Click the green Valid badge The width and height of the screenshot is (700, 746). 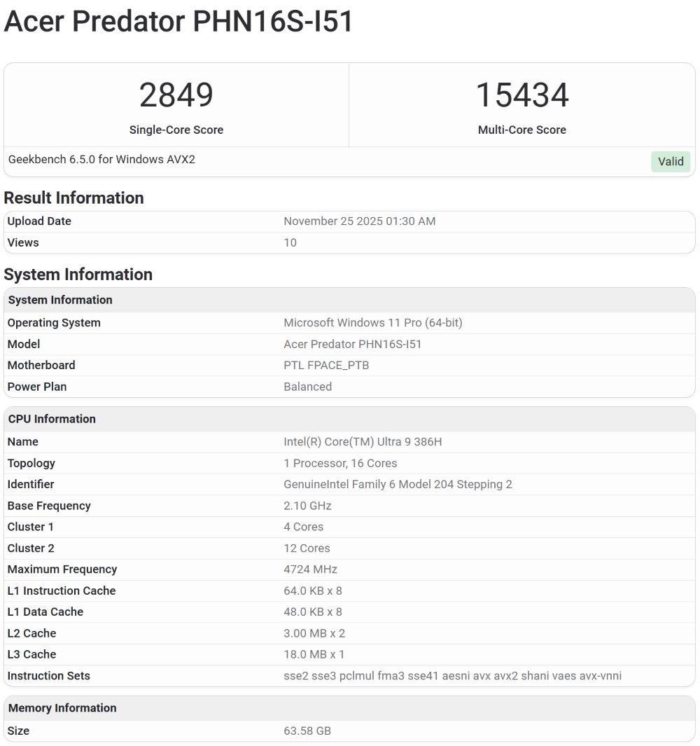(670, 162)
